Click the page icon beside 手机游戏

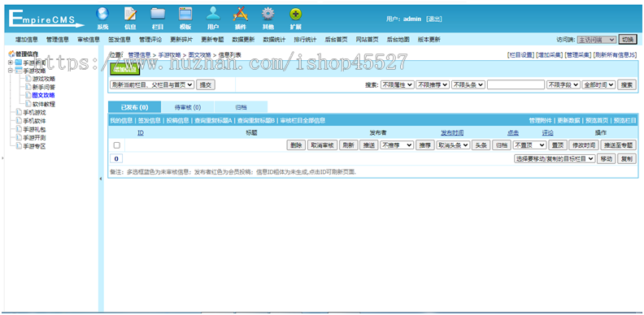(x=19, y=112)
